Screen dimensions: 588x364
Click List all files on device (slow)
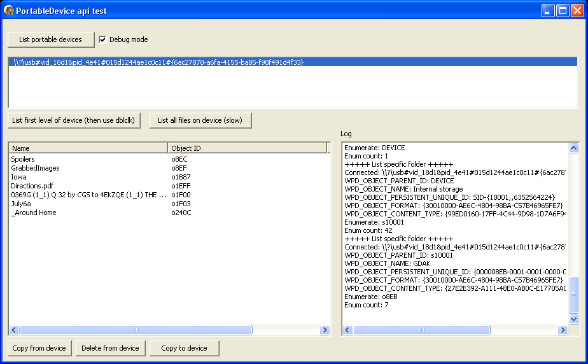[x=200, y=120]
